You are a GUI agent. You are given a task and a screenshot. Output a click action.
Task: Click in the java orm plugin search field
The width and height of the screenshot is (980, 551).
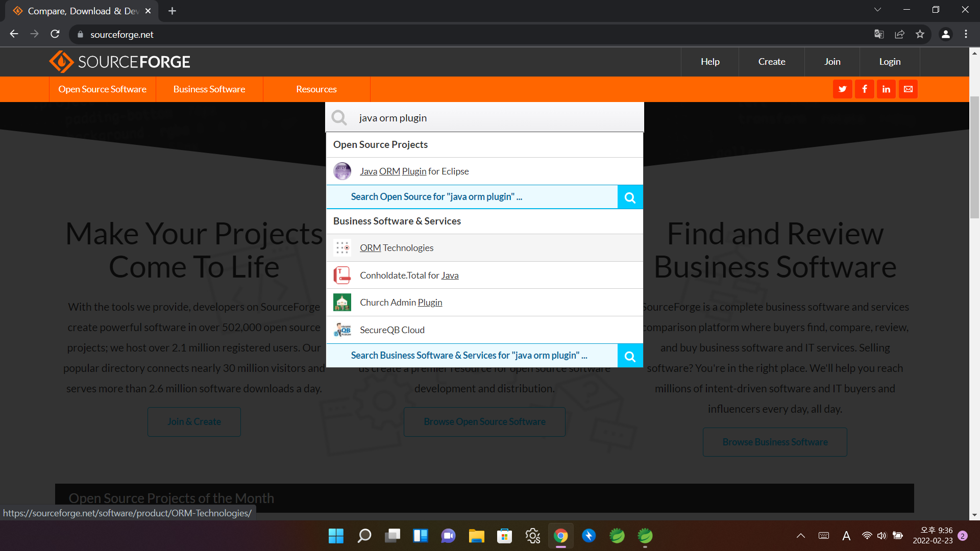pos(485,118)
